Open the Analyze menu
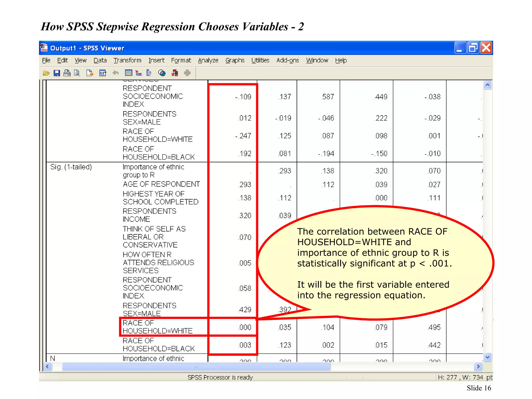This screenshot has width=532, height=399. (x=208, y=60)
